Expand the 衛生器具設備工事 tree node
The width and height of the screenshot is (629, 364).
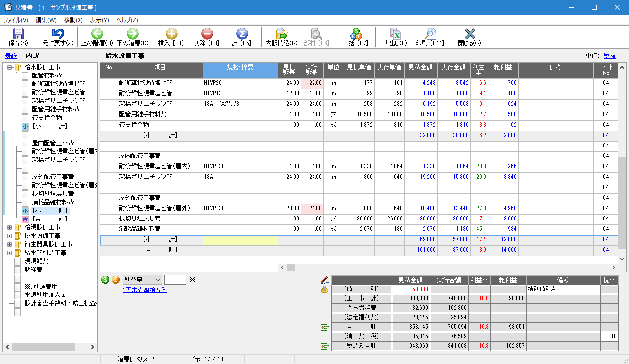click(9, 244)
